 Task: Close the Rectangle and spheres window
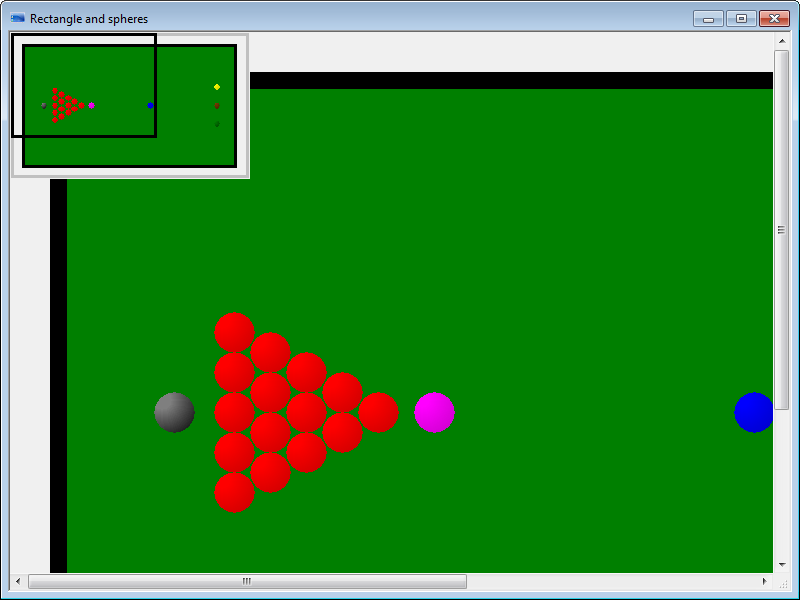(774, 18)
